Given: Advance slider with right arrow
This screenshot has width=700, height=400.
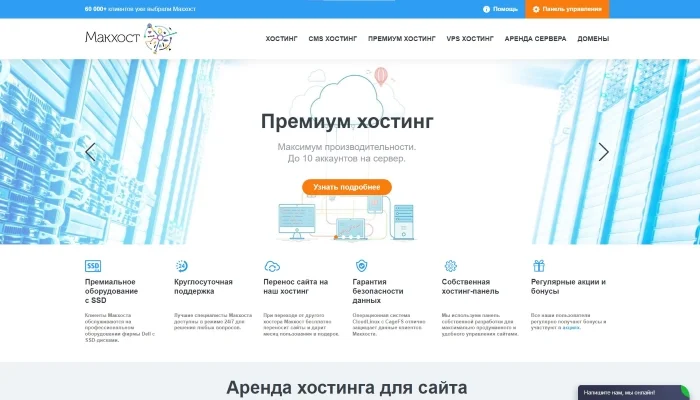Looking at the screenshot, I should [604, 152].
